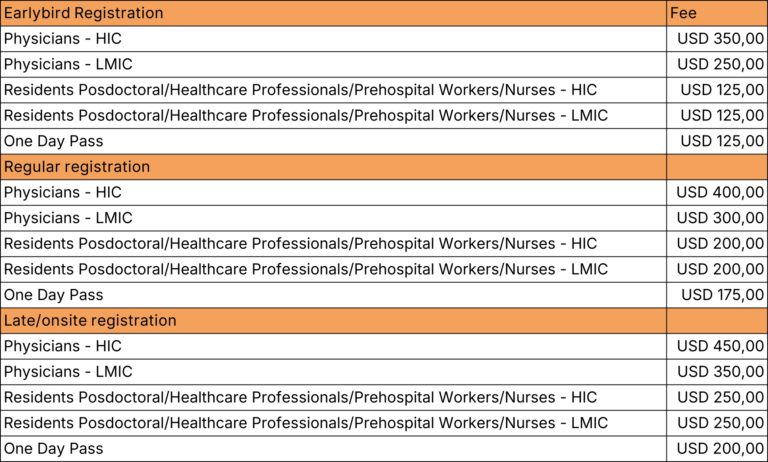Click Physicians - HIC under Late/onsite registration
This screenshot has height=462, width=768.
[x=63, y=346]
